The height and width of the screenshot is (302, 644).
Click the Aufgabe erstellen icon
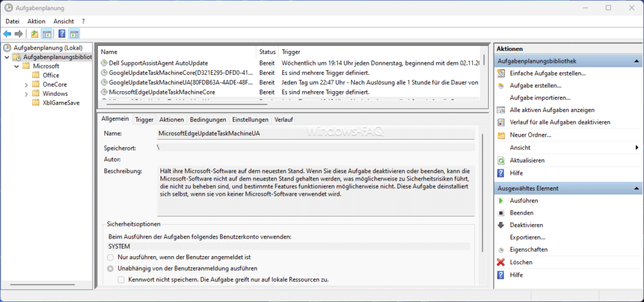point(501,86)
